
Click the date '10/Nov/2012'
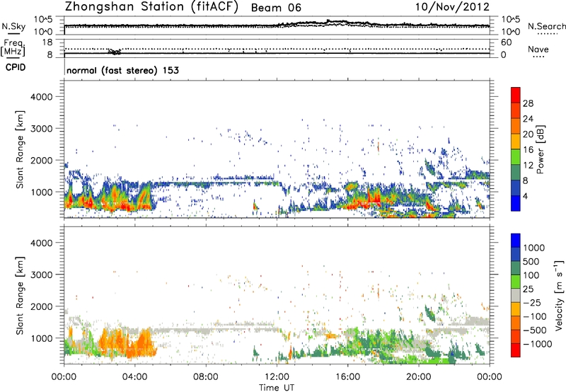pyautogui.click(x=452, y=6)
